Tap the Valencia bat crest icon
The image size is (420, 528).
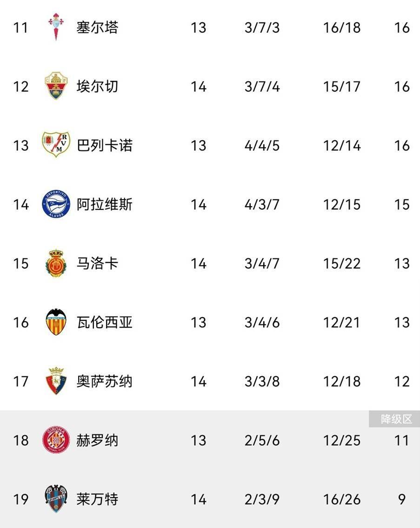click(x=56, y=322)
